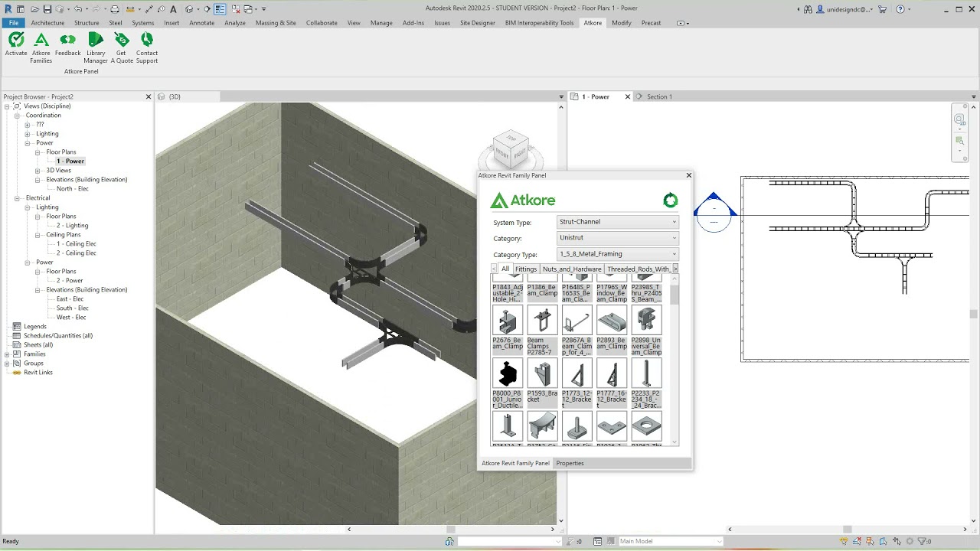The width and height of the screenshot is (980, 551).
Task: Click the Undo arrow icon
Action: 77,9
